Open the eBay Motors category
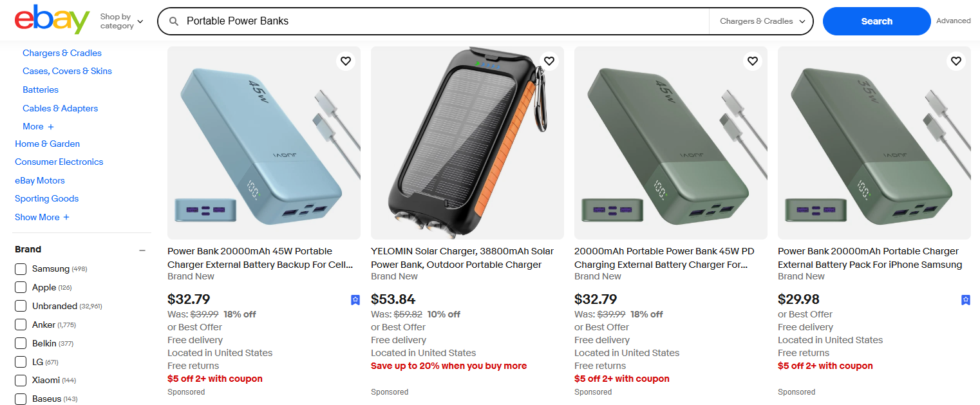Screen dimensions: 980x405 [x=39, y=180]
